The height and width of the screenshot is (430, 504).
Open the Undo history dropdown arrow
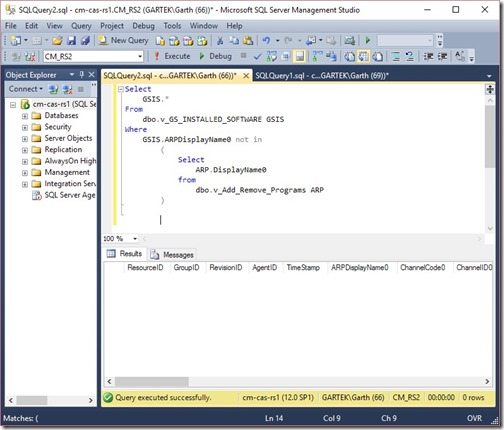pos(277,41)
